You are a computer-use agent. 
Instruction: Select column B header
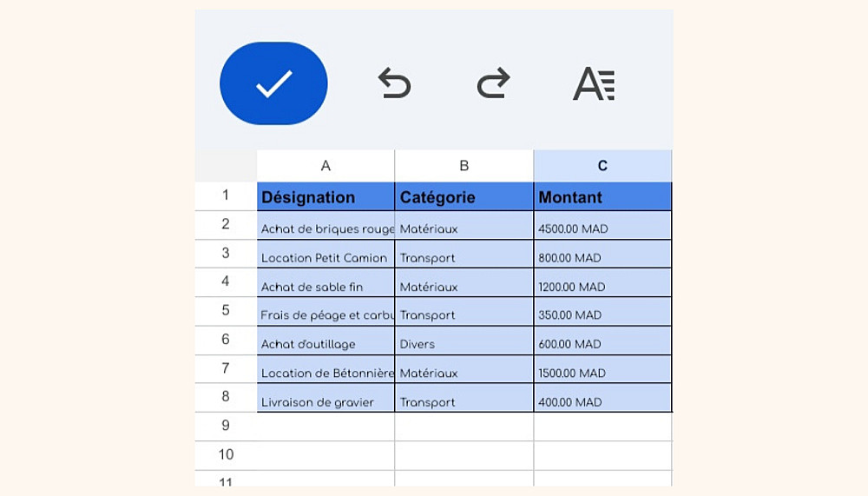pos(464,166)
